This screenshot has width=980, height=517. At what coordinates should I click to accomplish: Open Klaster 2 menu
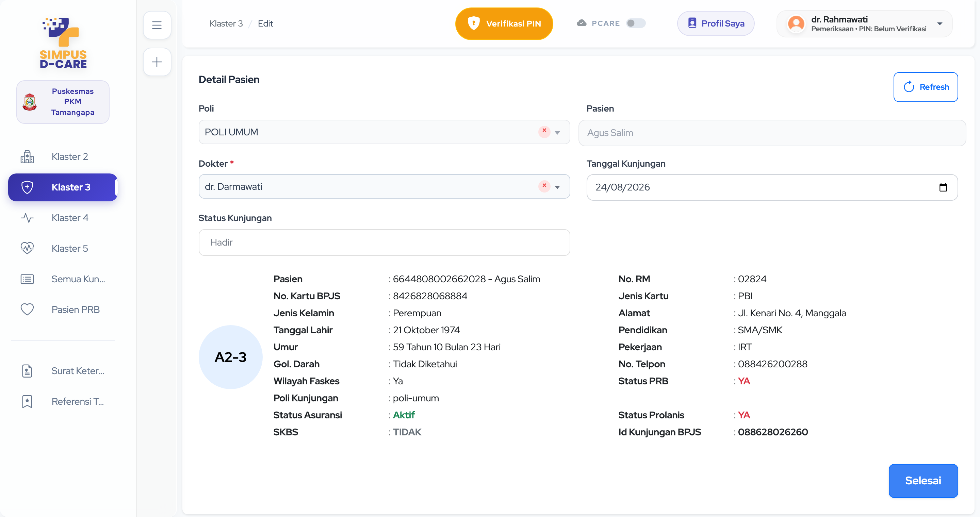click(63, 156)
